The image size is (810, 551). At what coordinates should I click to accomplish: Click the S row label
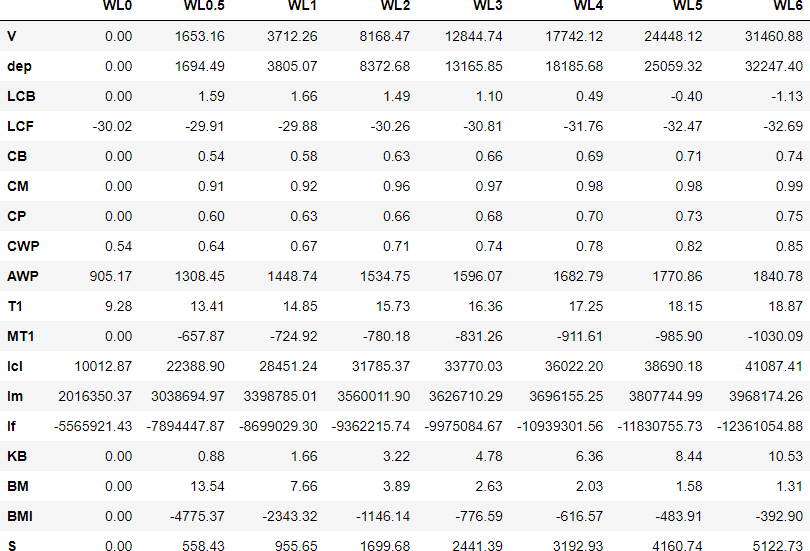[x=12, y=545]
